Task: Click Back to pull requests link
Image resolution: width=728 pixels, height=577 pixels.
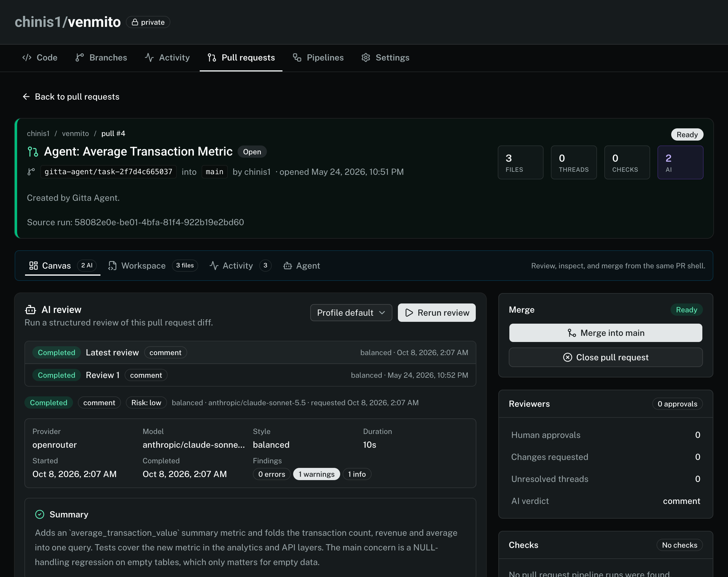Action: (x=71, y=97)
